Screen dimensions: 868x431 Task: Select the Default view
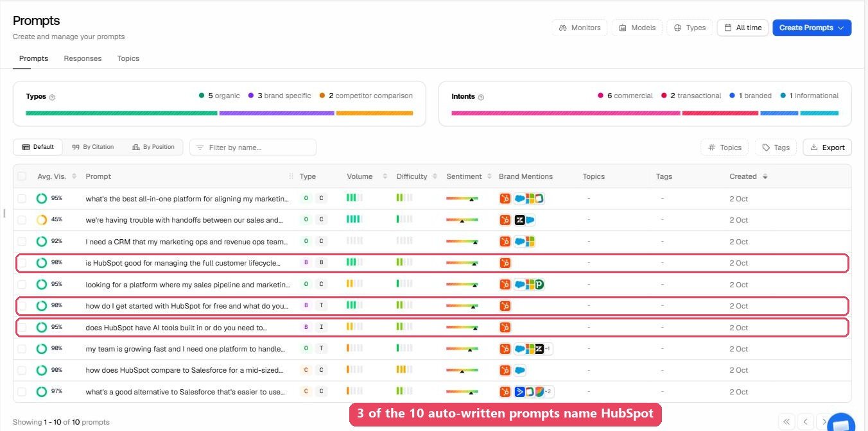(x=38, y=147)
